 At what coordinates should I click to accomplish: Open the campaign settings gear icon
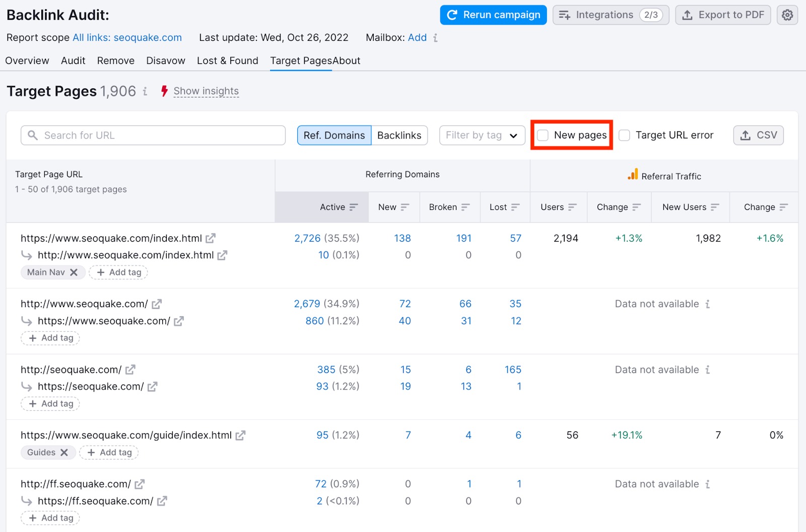click(787, 15)
